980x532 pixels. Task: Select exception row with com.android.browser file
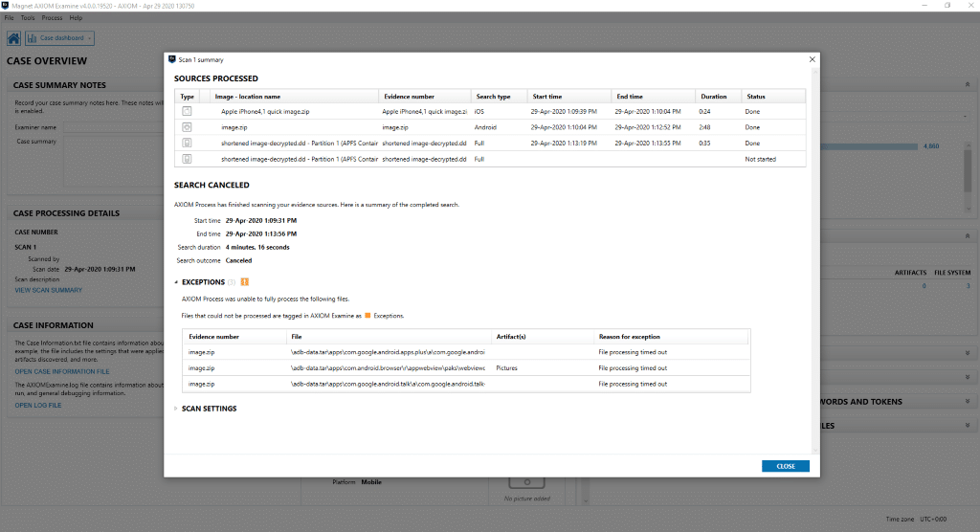(x=466, y=368)
